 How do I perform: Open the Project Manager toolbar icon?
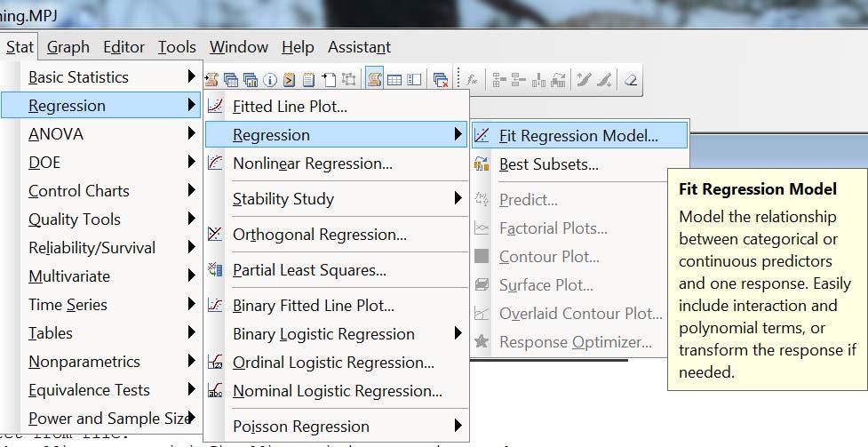click(x=414, y=80)
